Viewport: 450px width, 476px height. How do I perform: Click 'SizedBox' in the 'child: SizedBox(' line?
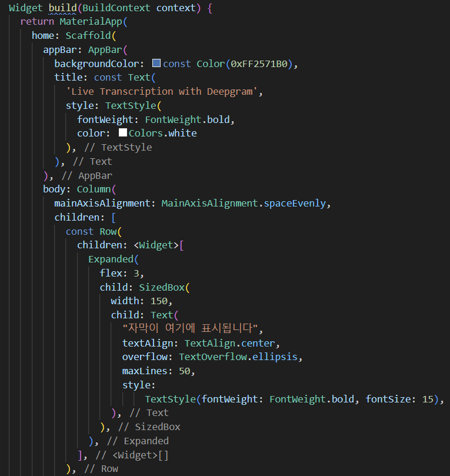[162, 287]
